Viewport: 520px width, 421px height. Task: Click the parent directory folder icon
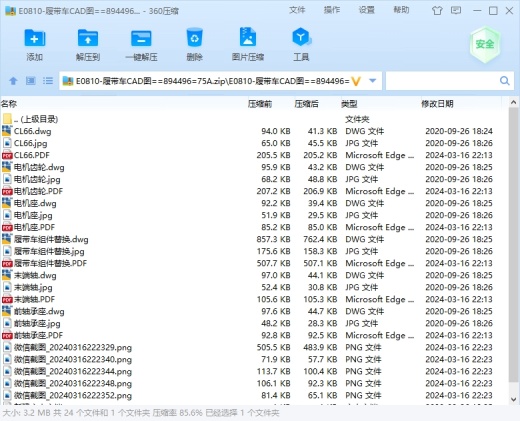[x=7, y=119]
